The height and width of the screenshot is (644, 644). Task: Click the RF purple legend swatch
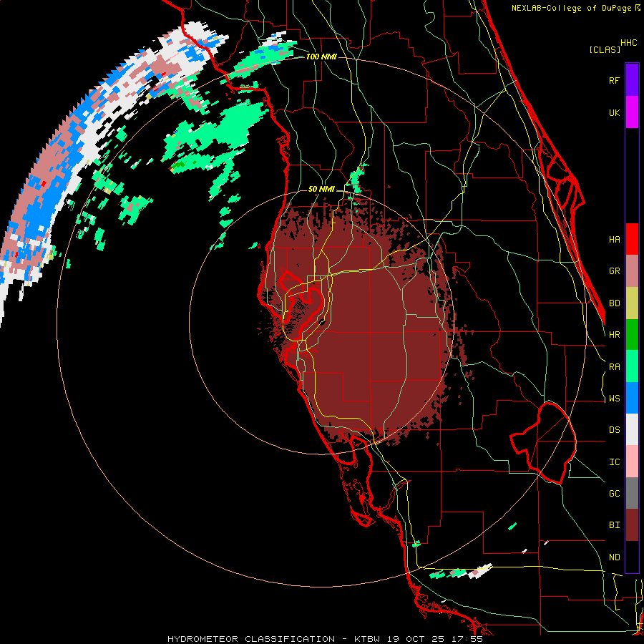pyautogui.click(x=632, y=80)
